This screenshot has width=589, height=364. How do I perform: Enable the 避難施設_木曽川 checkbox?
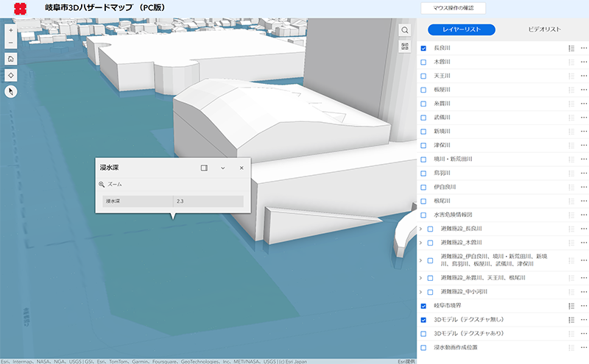click(x=431, y=243)
